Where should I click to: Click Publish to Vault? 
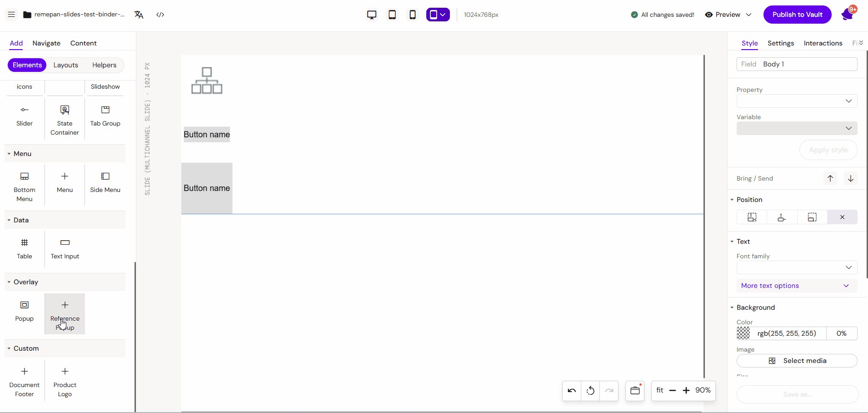(798, 15)
